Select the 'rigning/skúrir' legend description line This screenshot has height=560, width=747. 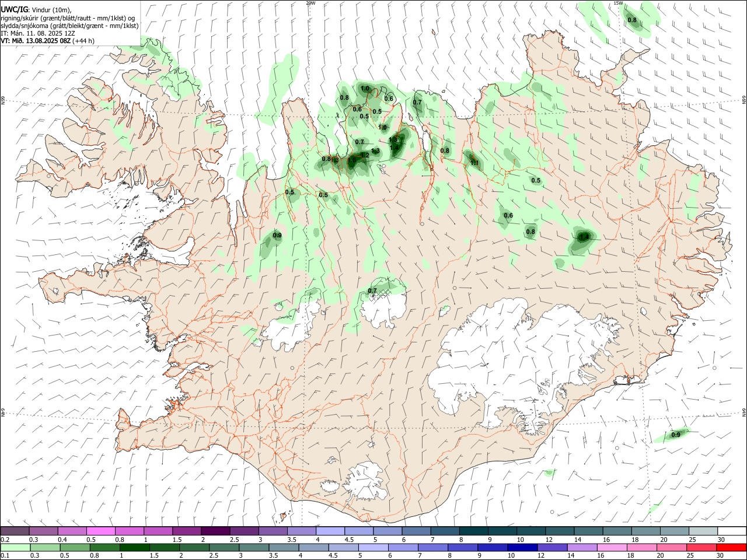pos(68,18)
